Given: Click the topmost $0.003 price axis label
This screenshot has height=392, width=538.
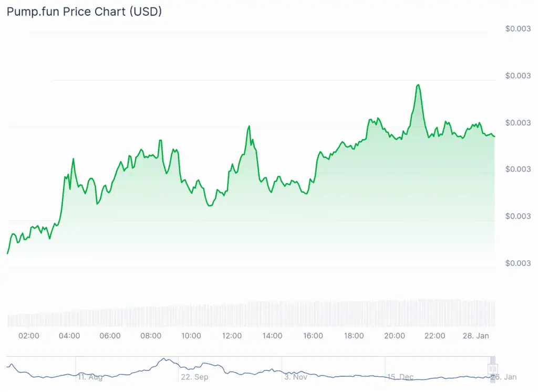Looking at the screenshot, I should point(518,29).
